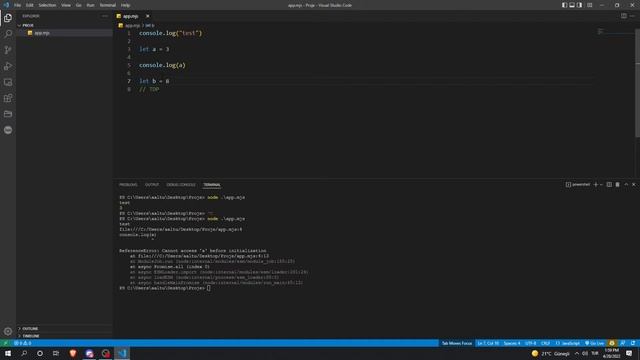640x360 pixels.
Task: Open the File menu
Action: click(x=18, y=5)
